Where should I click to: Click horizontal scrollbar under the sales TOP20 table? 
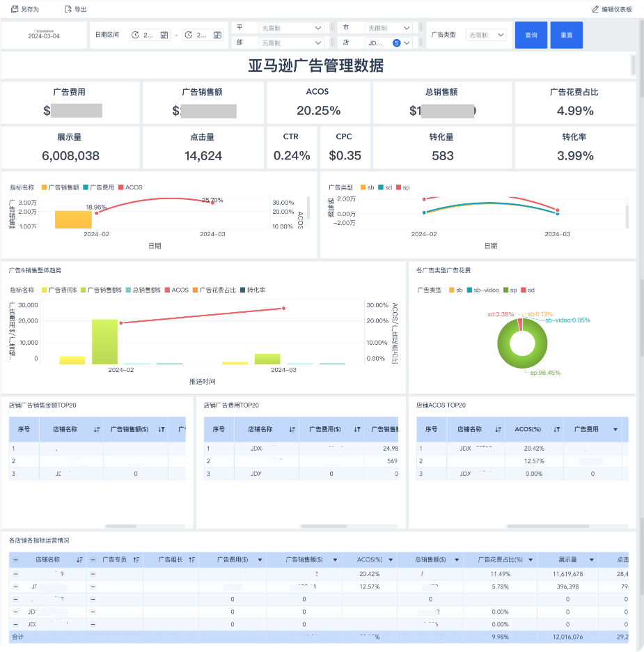tap(120, 526)
